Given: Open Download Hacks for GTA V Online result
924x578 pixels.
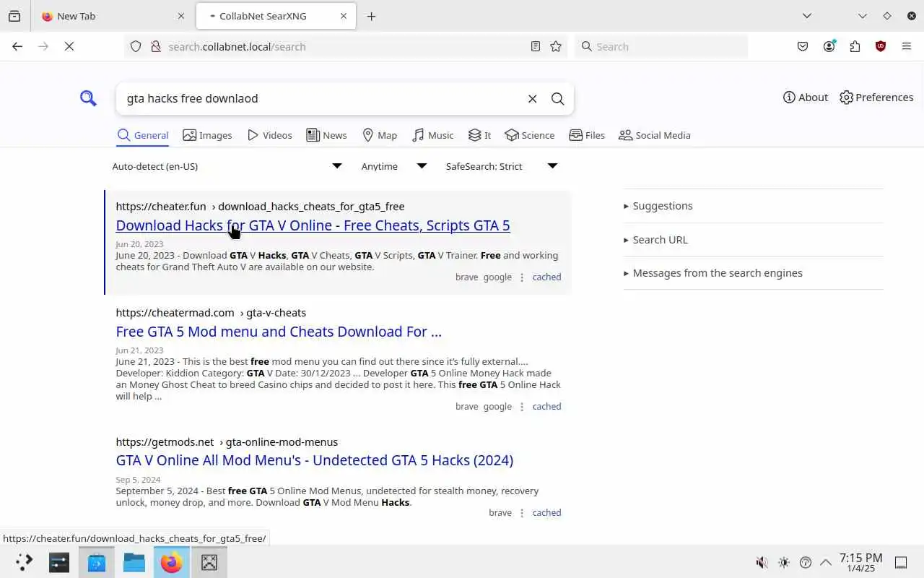Looking at the screenshot, I should pos(313,225).
